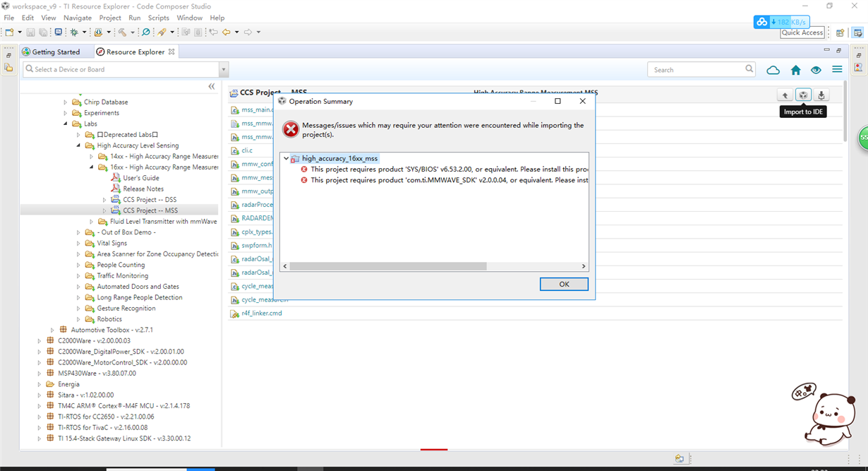Click the up-arrow icon next to Import to IDE
Viewport: 868px width, 471px height.
785,95
